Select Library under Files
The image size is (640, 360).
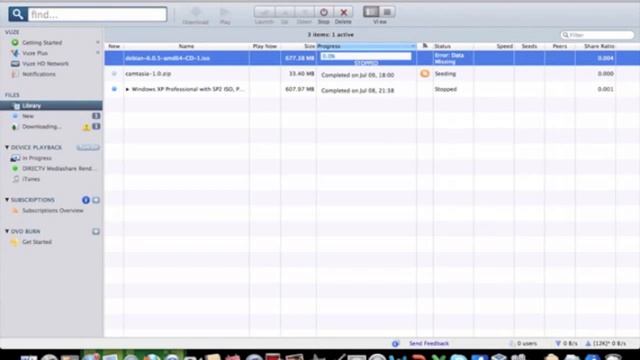[51, 106]
